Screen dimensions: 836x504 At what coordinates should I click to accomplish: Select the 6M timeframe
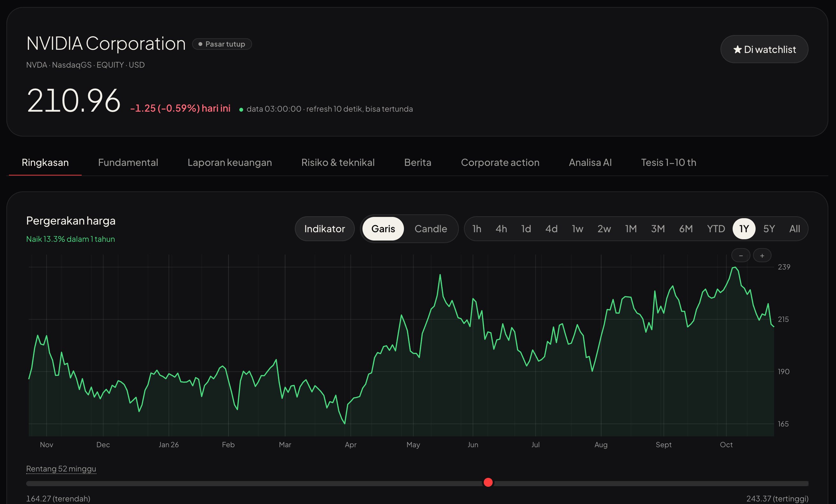(686, 229)
